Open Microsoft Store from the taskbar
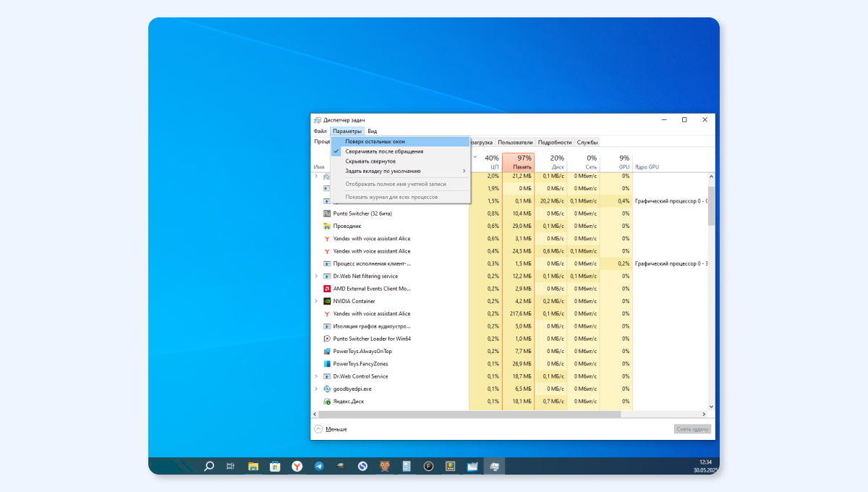 point(275,467)
